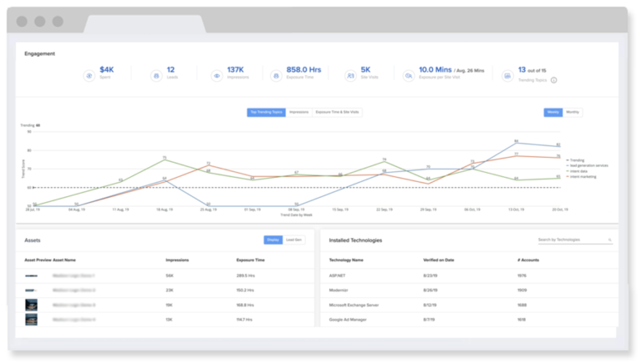Screen dimensions: 642x364
Task: Select the Weekly view toggle
Action: [553, 112]
